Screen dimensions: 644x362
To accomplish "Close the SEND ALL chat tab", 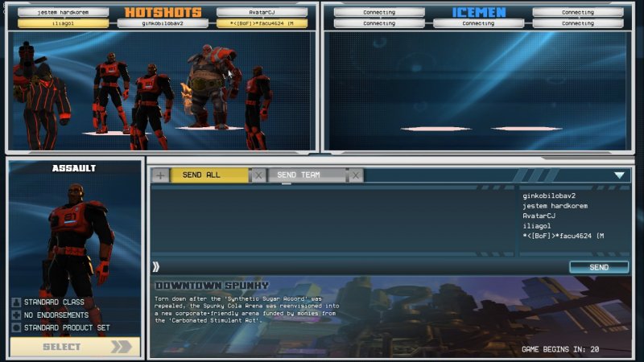I will 258,175.
